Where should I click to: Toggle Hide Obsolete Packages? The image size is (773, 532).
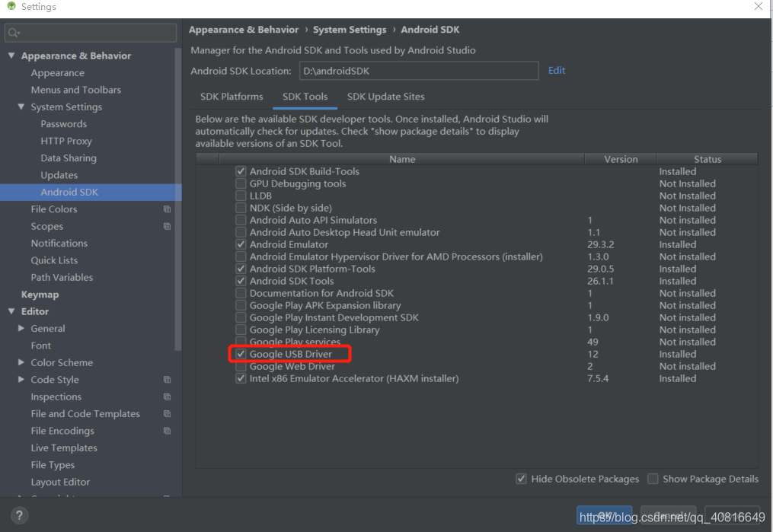coord(521,479)
